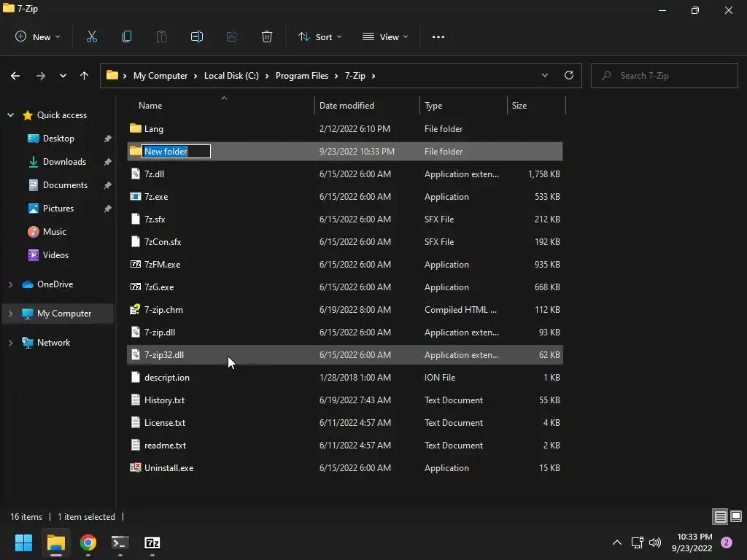Expand Network in navigation pane
This screenshot has width=747, height=560.
(10, 343)
